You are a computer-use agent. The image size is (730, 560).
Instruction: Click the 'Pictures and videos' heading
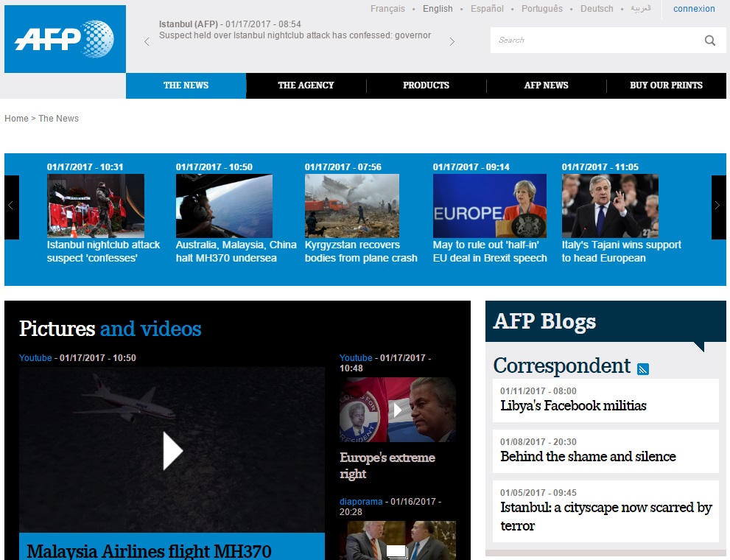[110, 329]
